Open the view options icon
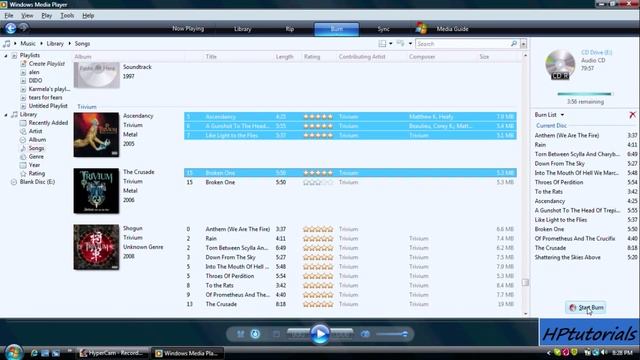 click(401, 43)
